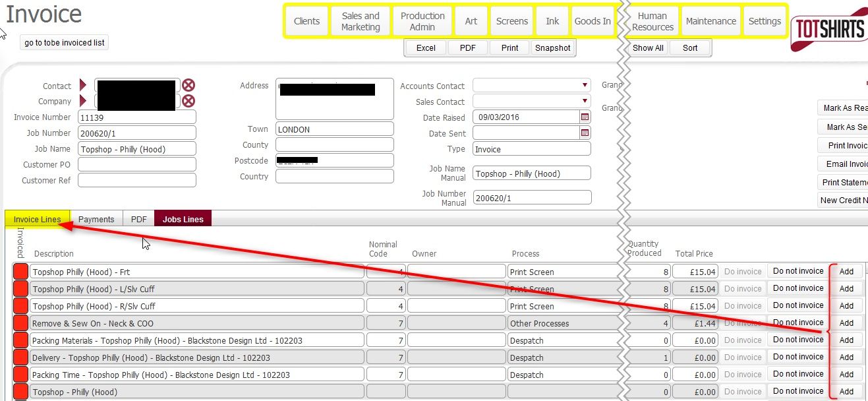Click into the Customer PO field
The height and width of the screenshot is (401, 868).
(x=137, y=164)
